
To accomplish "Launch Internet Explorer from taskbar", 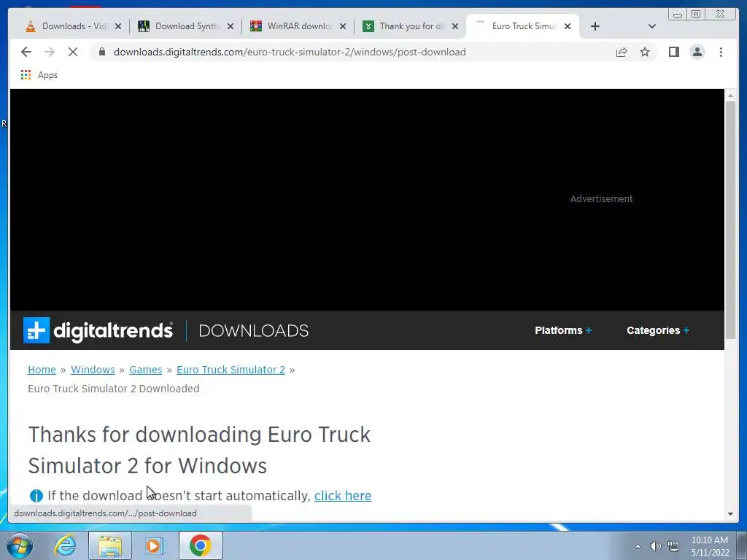I will point(65,545).
